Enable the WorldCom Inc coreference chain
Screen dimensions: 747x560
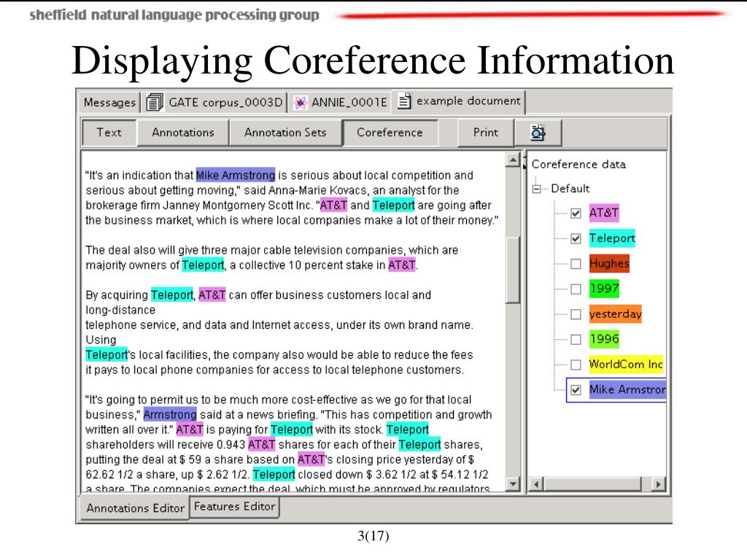[576, 365]
